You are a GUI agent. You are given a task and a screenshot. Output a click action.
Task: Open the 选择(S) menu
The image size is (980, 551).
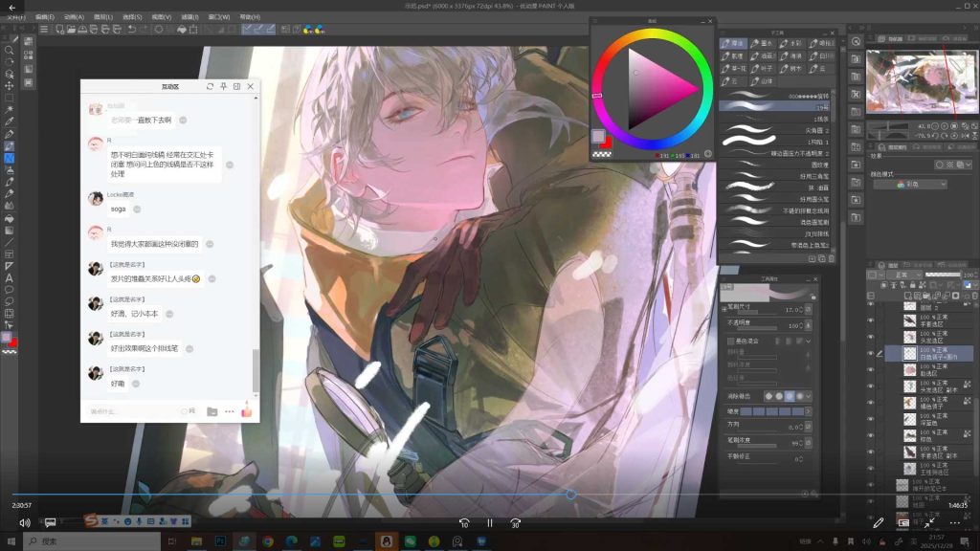(132, 17)
